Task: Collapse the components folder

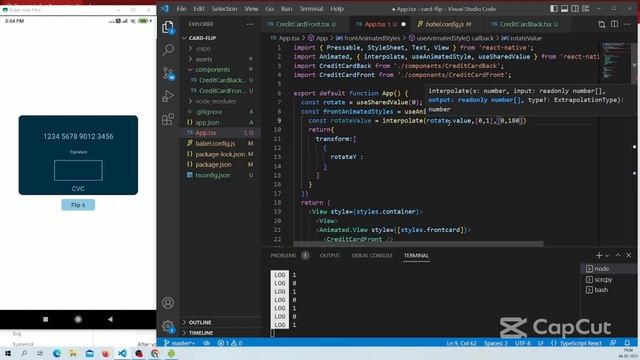Action: coord(220,70)
